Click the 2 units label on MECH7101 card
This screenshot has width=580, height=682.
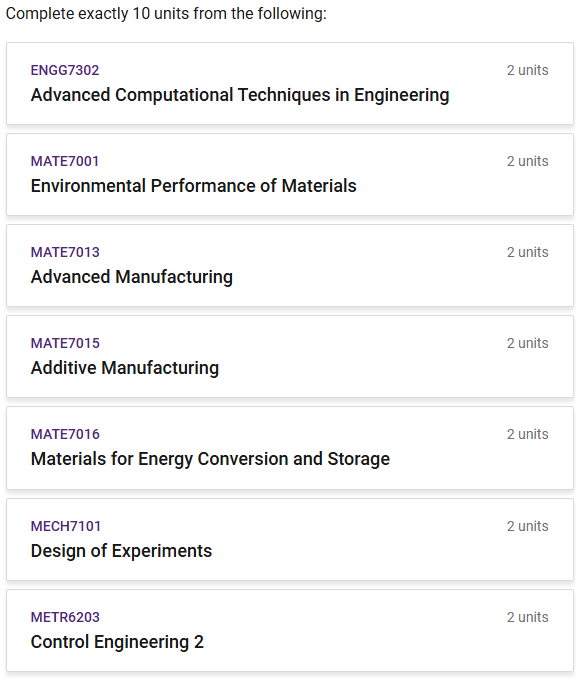click(527, 526)
